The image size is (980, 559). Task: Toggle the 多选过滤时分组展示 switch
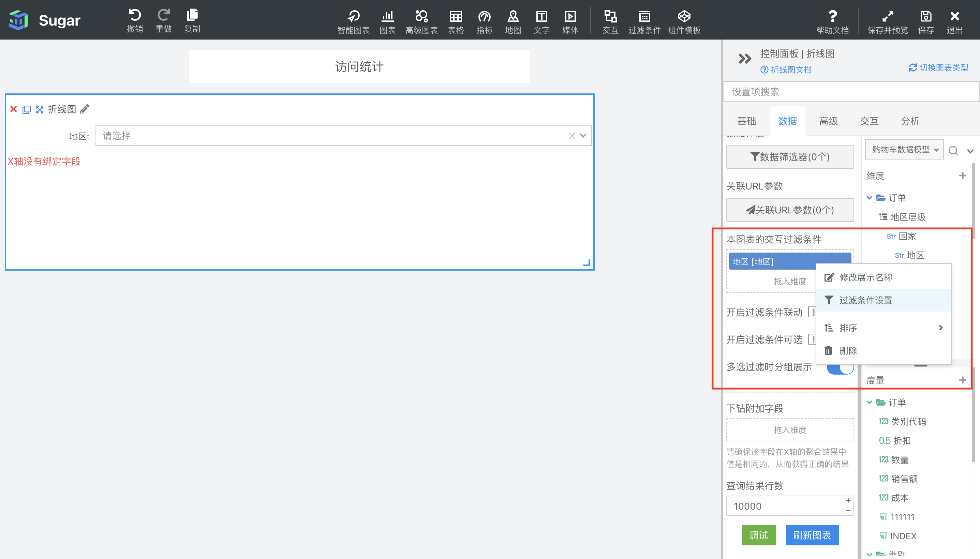coord(840,367)
